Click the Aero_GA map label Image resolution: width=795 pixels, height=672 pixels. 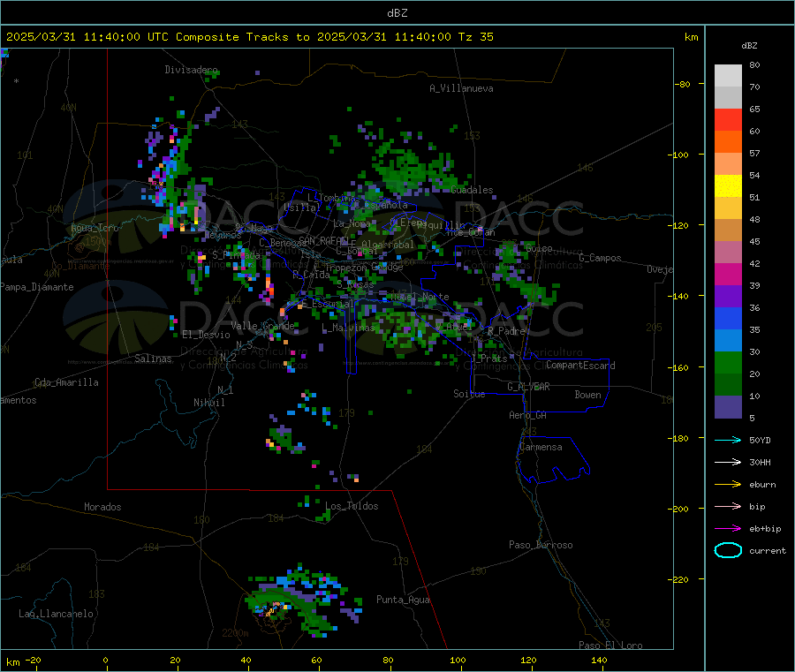(x=527, y=415)
